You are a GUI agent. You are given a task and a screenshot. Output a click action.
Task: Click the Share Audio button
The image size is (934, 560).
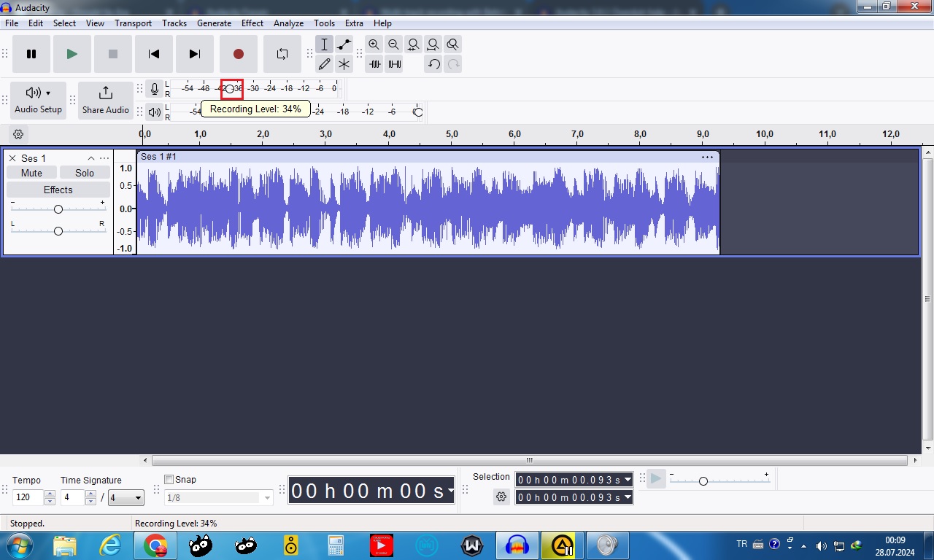106,101
